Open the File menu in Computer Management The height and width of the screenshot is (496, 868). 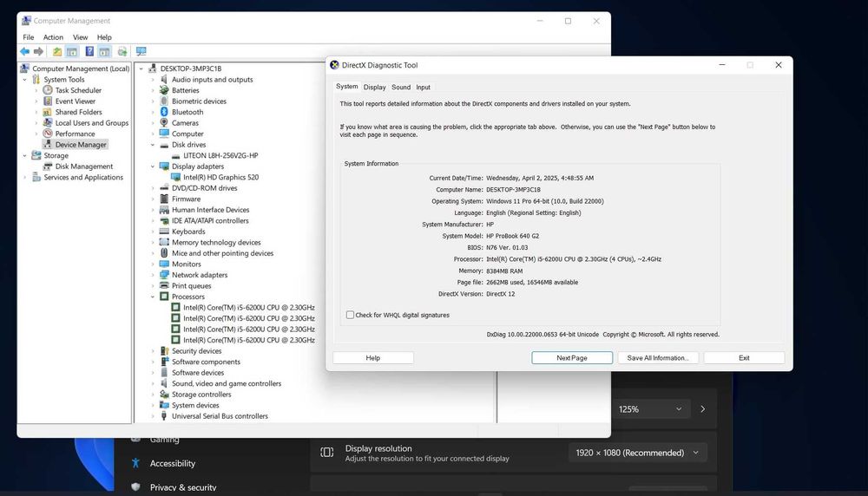pos(29,37)
